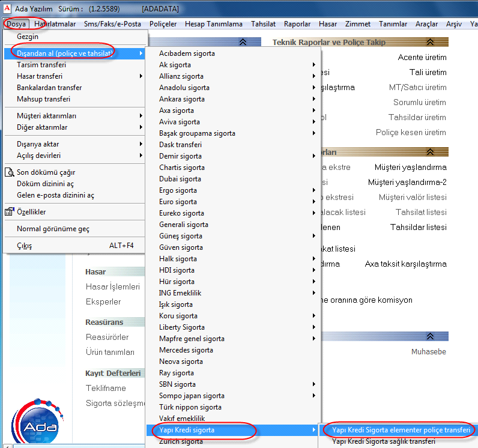
Task: Choose Yapı Kredi Sigorta sağlık transferi
Action: click(383, 441)
